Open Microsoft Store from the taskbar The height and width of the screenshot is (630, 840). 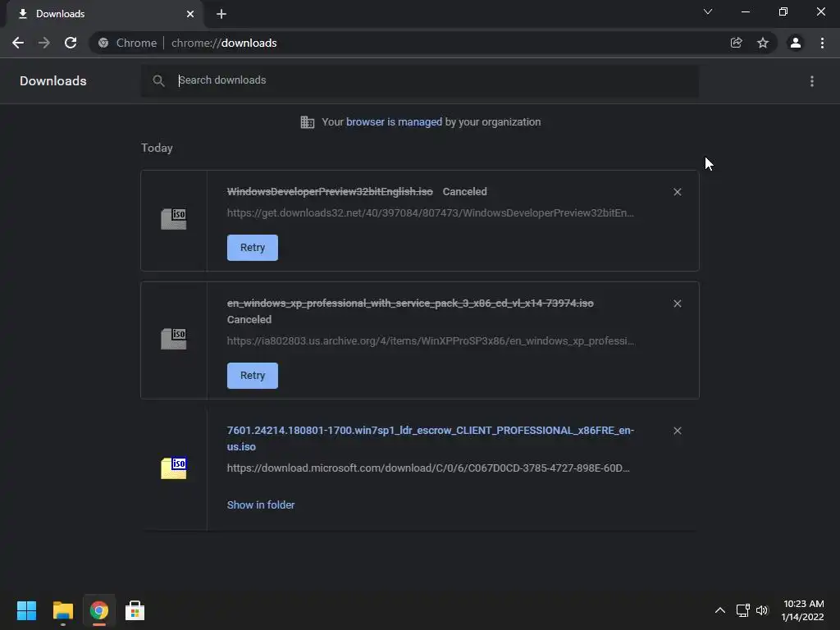pos(135,610)
